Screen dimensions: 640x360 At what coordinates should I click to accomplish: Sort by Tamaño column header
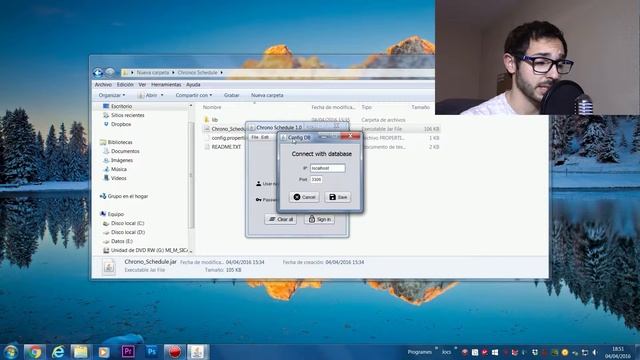(x=420, y=107)
